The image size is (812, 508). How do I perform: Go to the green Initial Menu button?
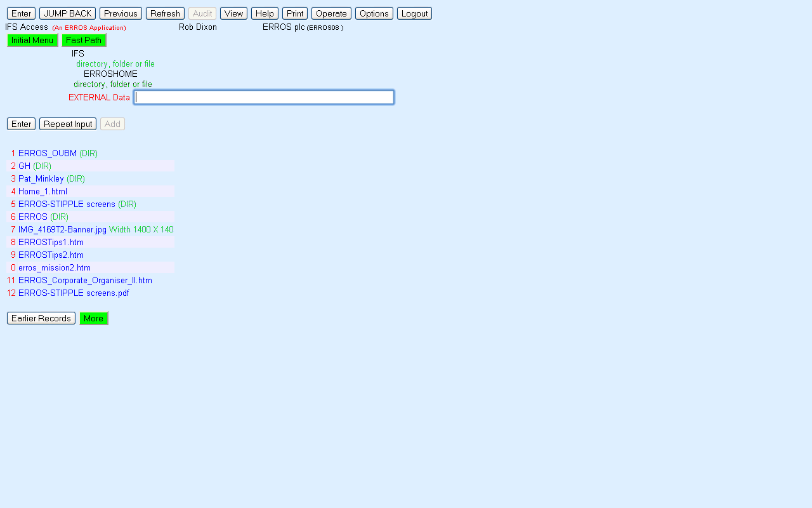32,40
